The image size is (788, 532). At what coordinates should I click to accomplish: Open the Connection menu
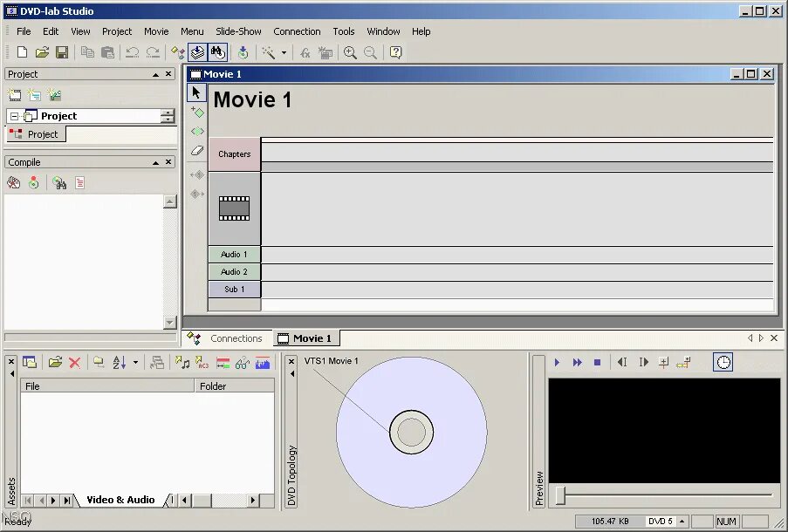tap(297, 31)
